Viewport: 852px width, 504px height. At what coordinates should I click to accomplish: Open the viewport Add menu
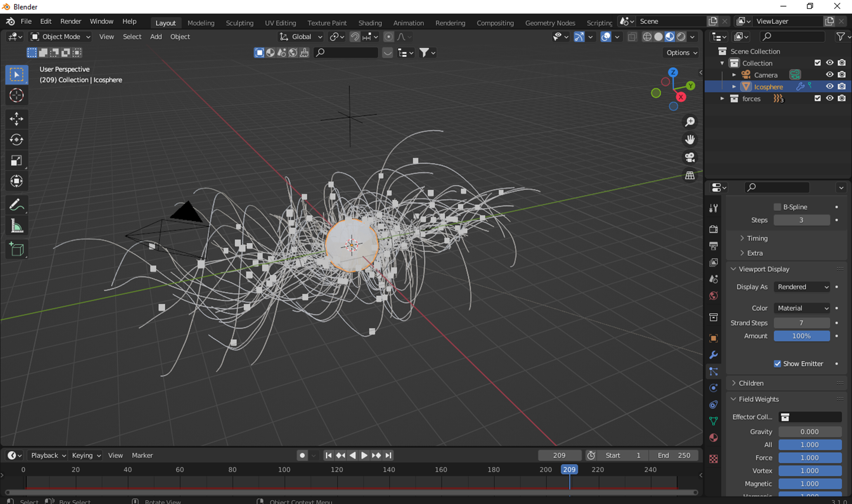156,36
